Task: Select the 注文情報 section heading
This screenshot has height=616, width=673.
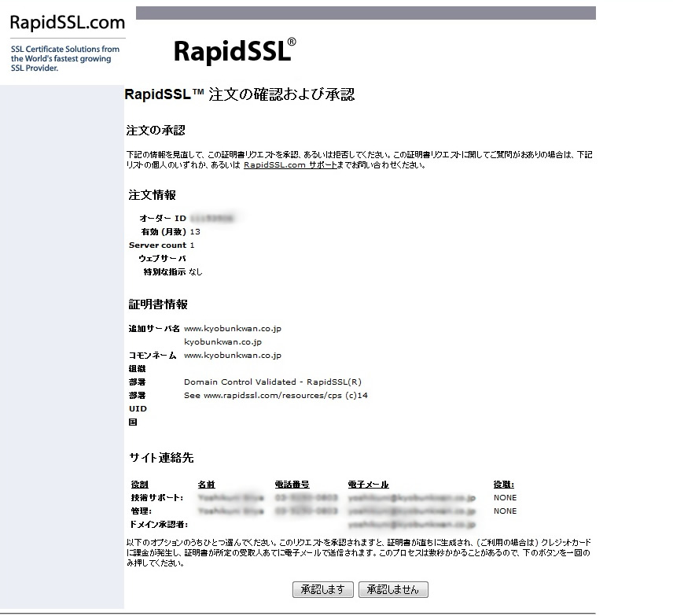Action: 153,194
